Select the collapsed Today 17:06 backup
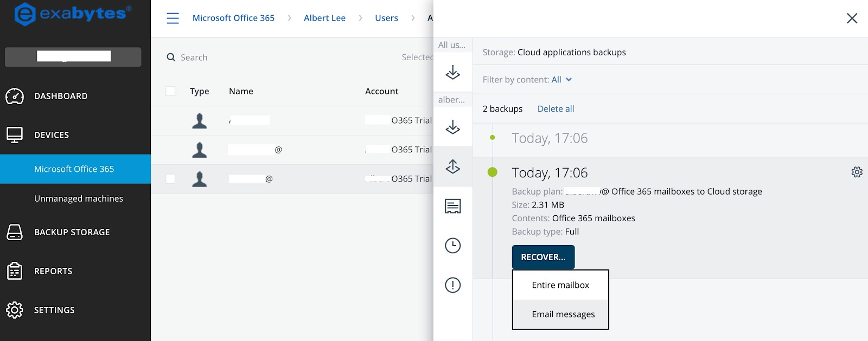This screenshot has height=341, width=868. click(x=550, y=138)
